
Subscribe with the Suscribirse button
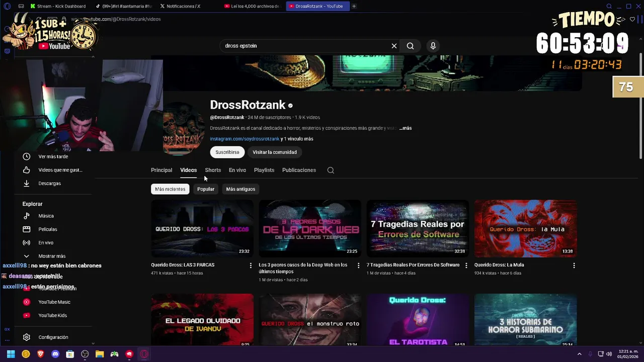227,152
